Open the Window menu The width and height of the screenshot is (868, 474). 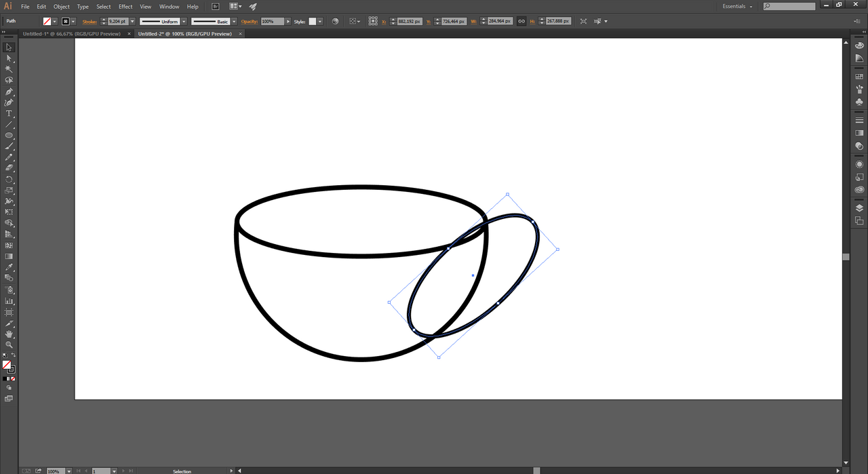click(x=169, y=6)
